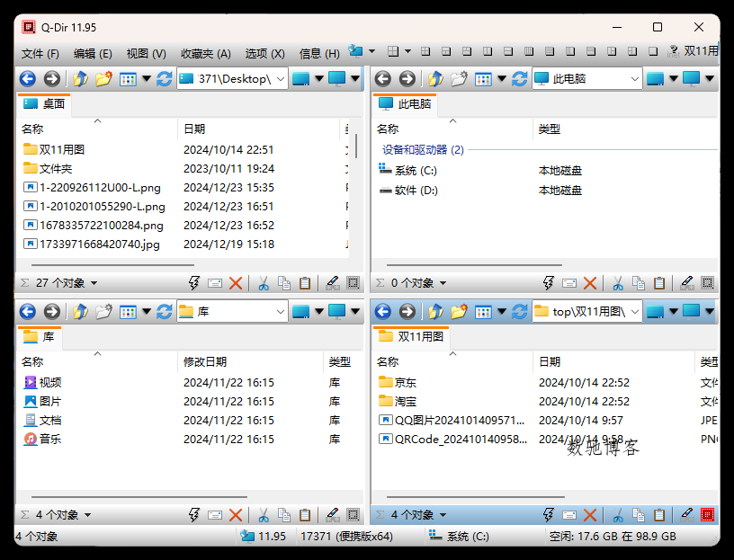Click red select-all icon in 双11用图 pane
The image size is (734, 560).
click(x=707, y=515)
